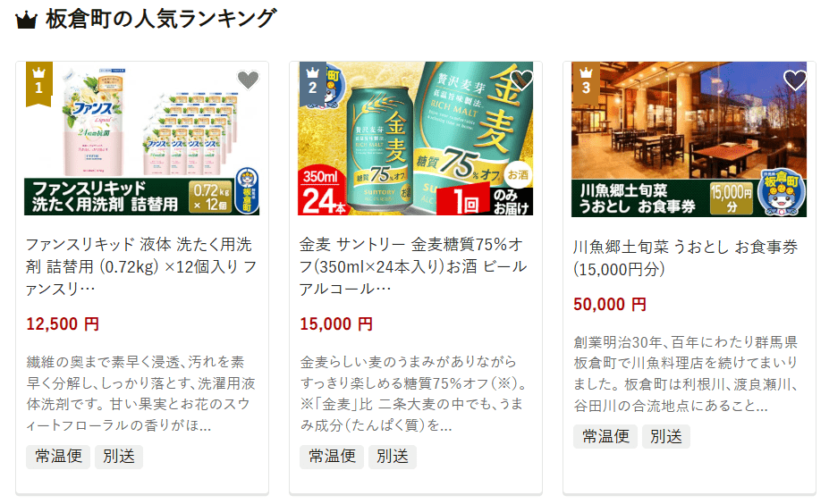
Task: Click the 板倉町の人気ランキング heading text
Action: [x=161, y=19]
